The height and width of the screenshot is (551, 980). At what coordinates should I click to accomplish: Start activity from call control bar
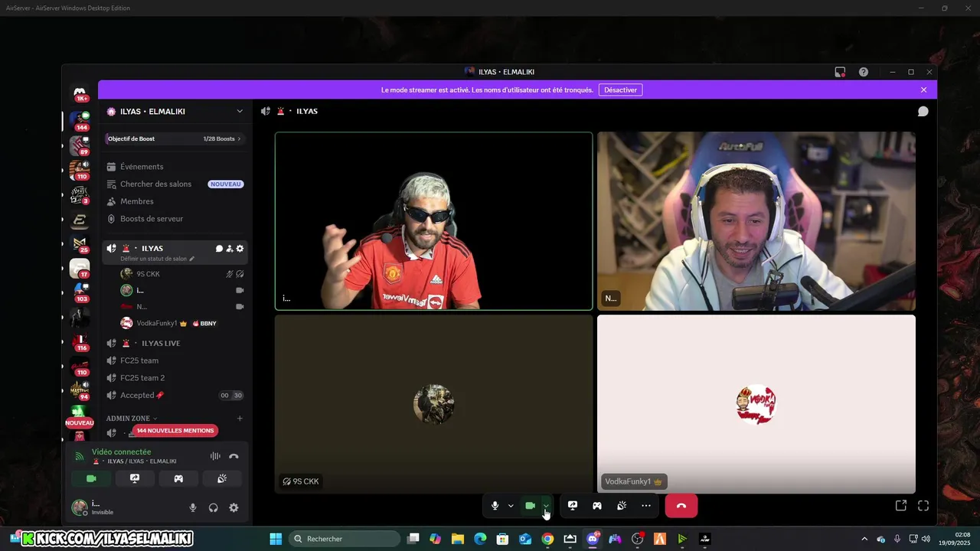pos(597,506)
